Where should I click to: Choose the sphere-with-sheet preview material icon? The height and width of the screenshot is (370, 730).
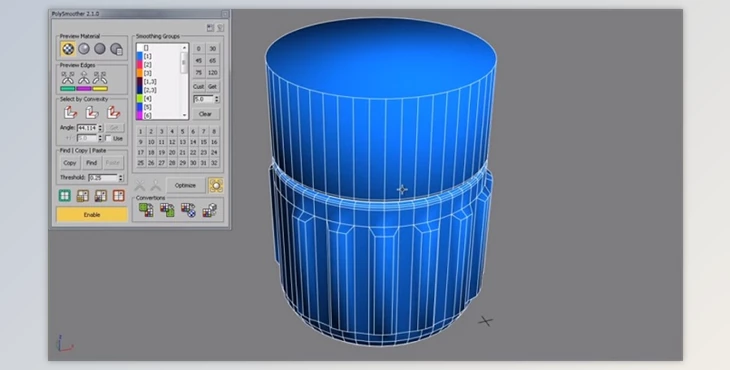[116, 49]
